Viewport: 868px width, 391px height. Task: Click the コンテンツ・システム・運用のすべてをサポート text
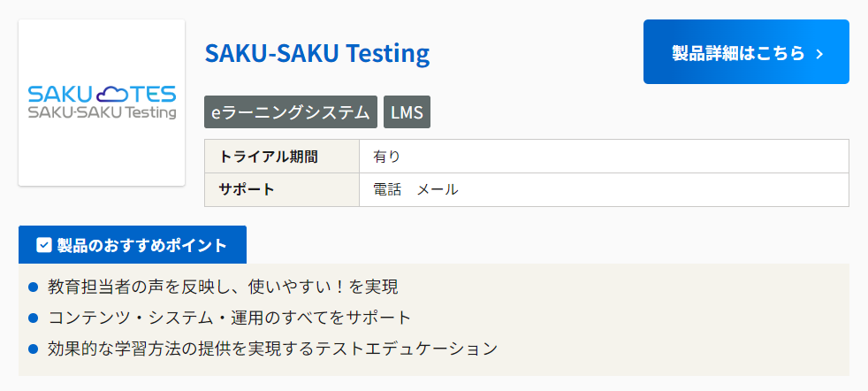[230, 317]
